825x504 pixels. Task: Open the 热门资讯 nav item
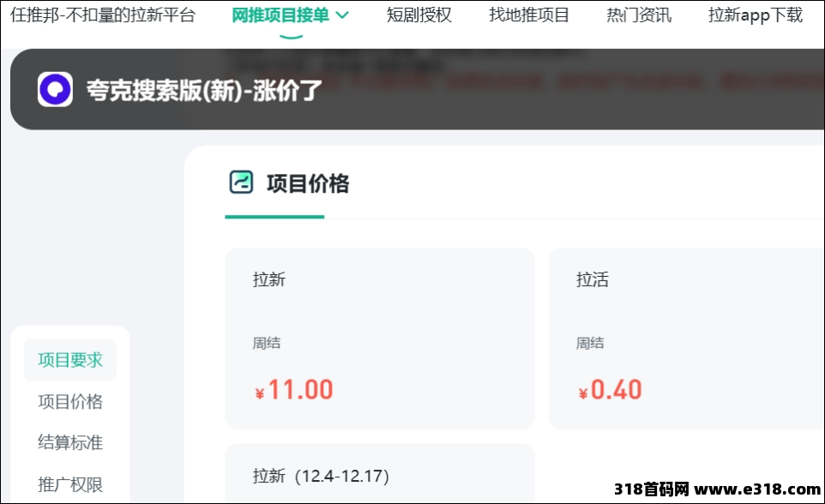tap(639, 15)
